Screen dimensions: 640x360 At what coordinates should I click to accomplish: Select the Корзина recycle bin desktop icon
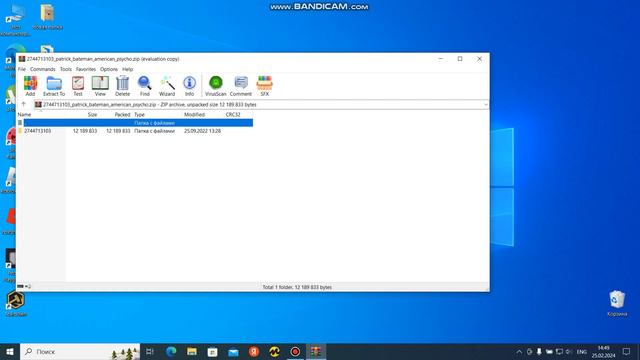point(617,303)
